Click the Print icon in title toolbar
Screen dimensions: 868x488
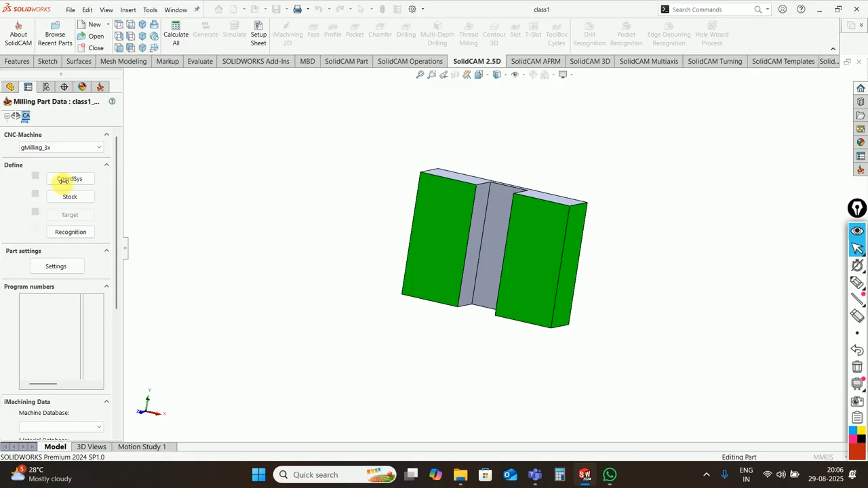pyautogui.click(x=297, y=9)
